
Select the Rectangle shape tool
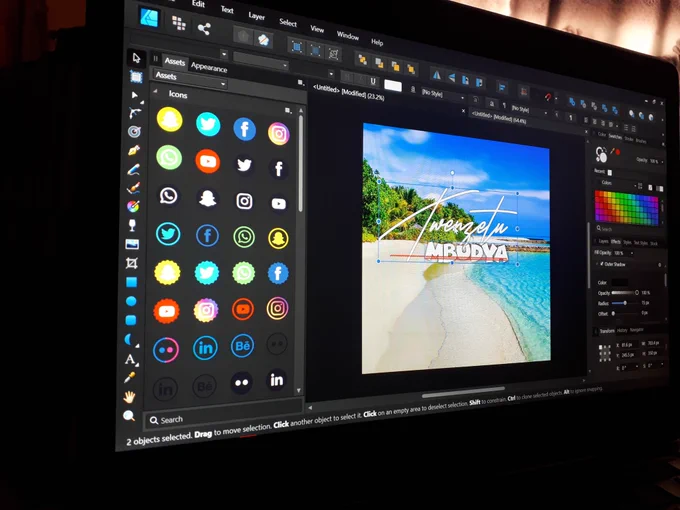click(131, 282)
